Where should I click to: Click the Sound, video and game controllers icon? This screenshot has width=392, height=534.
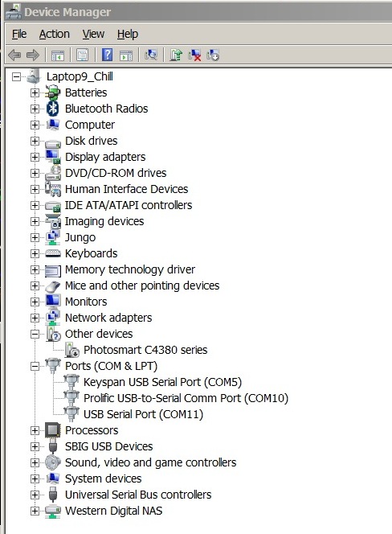click(x=53, y=462)
